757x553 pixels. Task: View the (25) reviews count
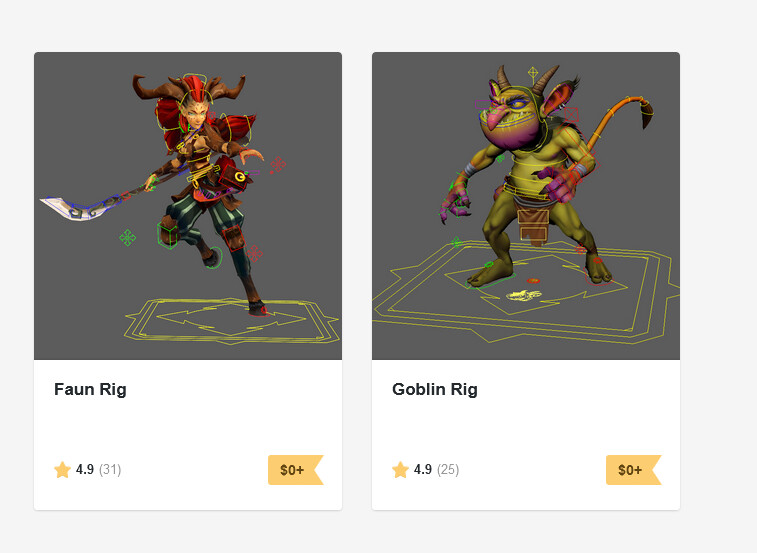448,469
